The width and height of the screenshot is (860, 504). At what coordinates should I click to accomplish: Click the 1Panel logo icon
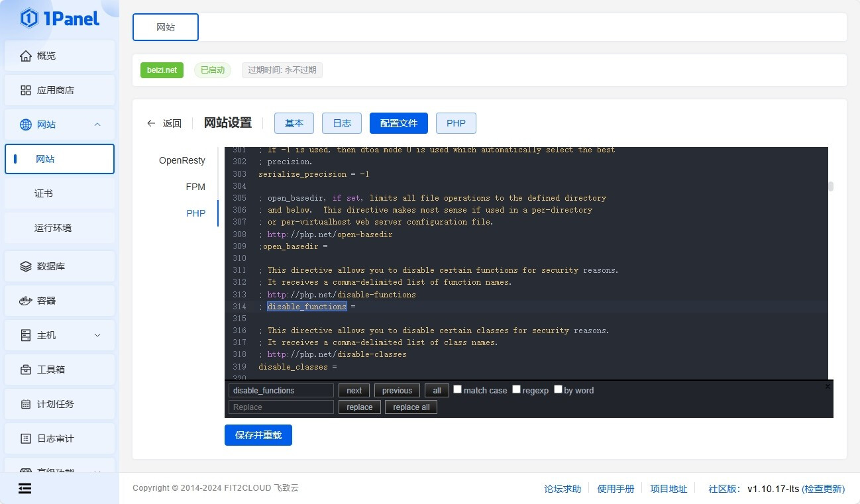[x=29, y=19]
